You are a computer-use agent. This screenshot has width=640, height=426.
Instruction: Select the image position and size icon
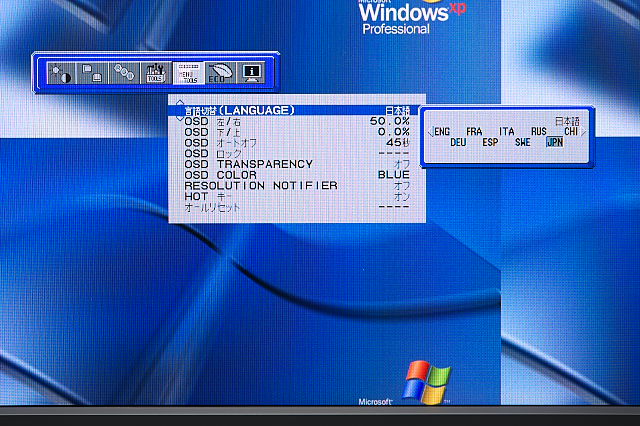pos(90,73)
